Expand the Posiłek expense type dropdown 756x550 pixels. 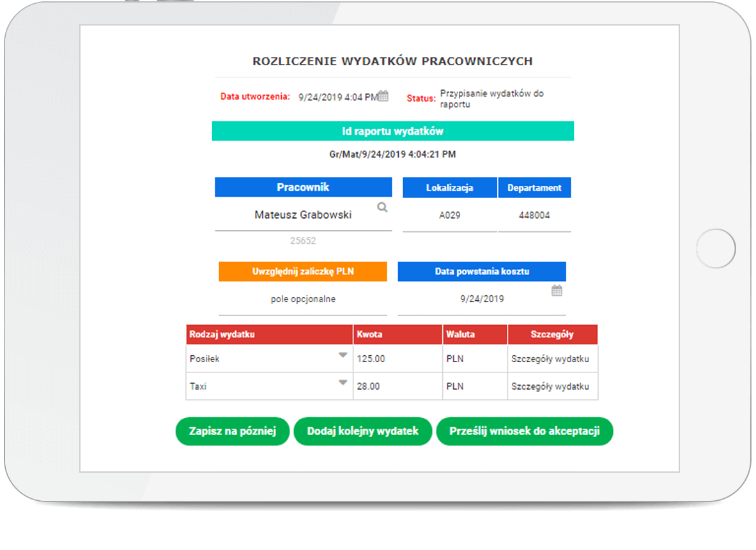pos(343,355)
